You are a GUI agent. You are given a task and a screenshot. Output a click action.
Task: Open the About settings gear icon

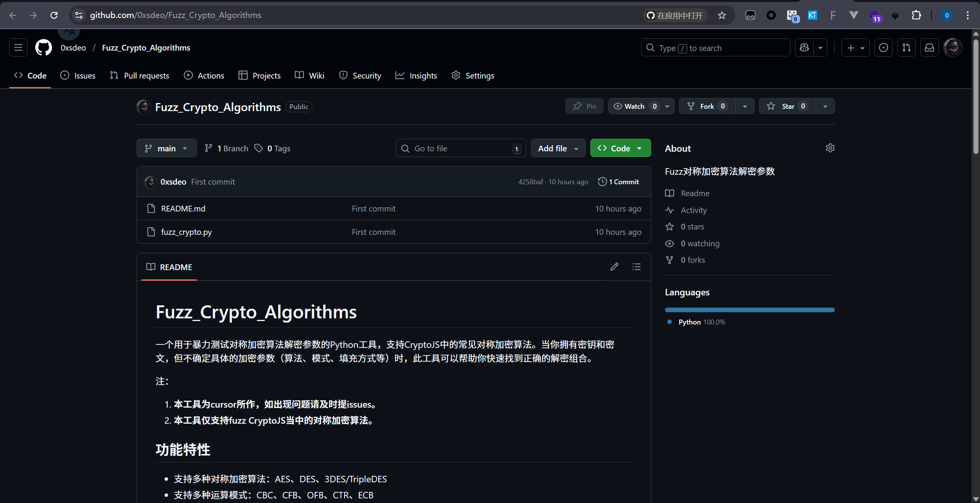pos(830,148)
